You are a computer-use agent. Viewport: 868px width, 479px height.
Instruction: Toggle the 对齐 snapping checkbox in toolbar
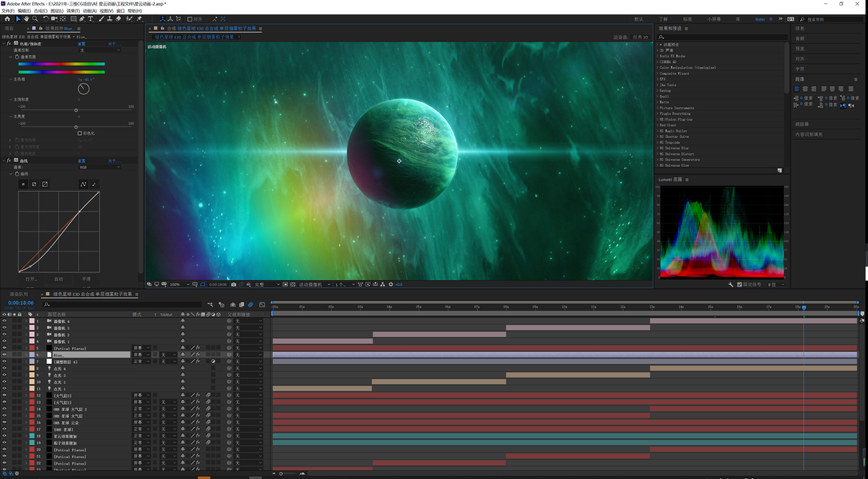pyautogui.click(x=190, y=19)
